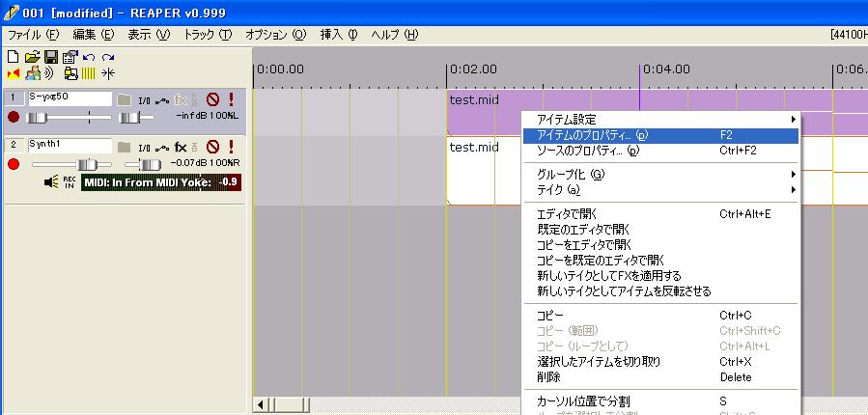Click the folder icon on track Synth1
Screen dimensions: 868x415
(124, 148)
